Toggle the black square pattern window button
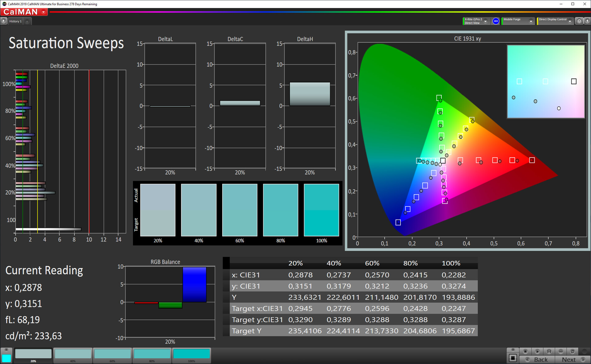The width and height of the screenshot is (591, 364). (513, 358)
